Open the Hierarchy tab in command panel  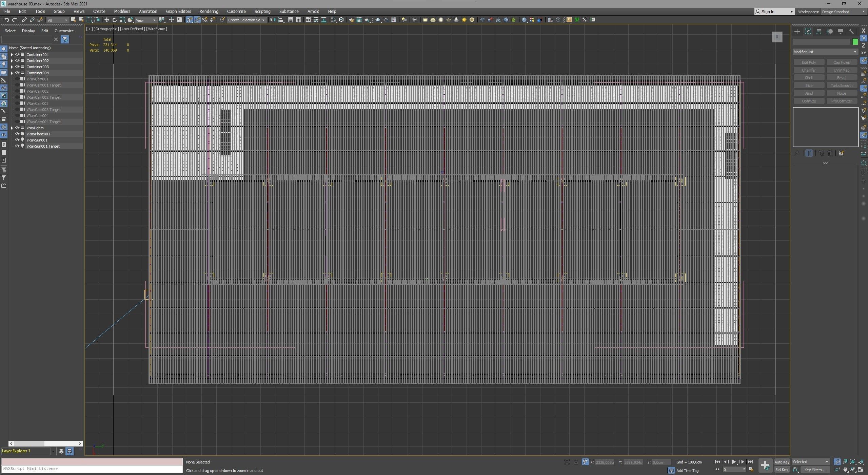[x=818, y=32]
